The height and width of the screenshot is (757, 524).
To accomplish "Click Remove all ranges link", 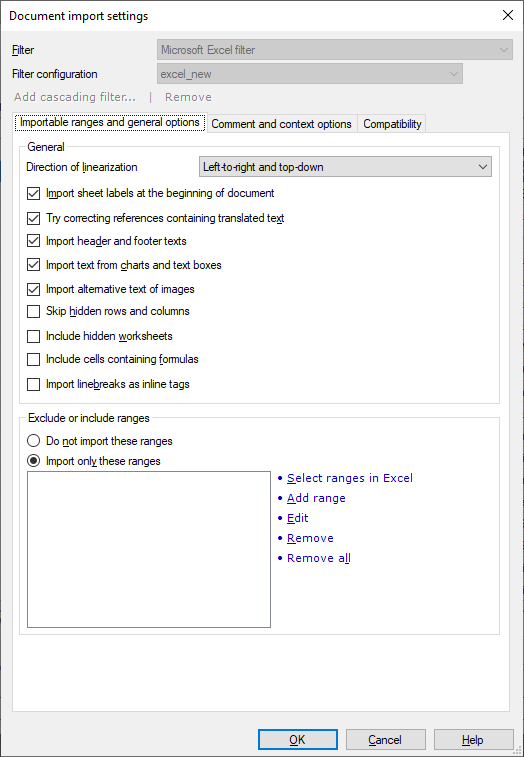I will click(319, 558).
